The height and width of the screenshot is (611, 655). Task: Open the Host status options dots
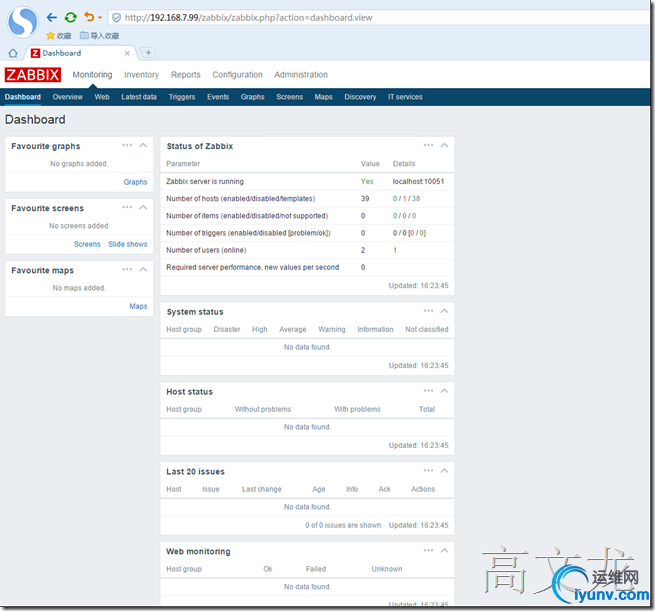click(428, 390)
